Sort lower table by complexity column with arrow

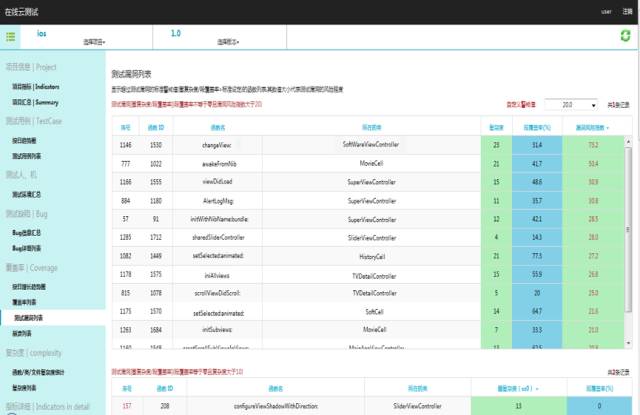coord(518,388)
